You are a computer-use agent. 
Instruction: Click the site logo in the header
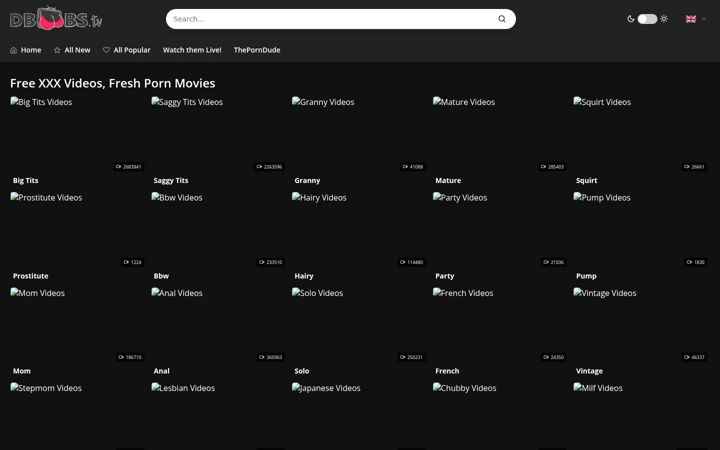[56, 18]
